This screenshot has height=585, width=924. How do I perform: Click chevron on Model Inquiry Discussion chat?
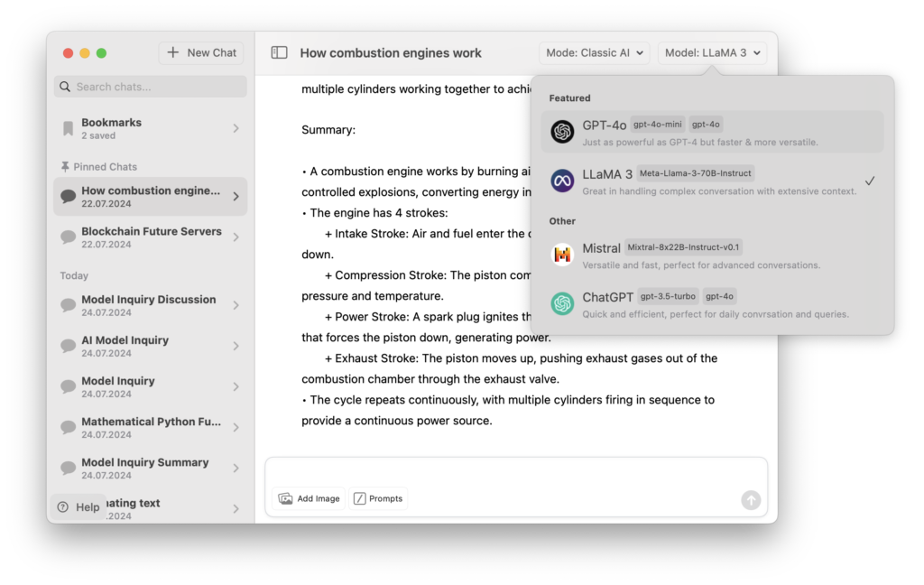(236, 305)
